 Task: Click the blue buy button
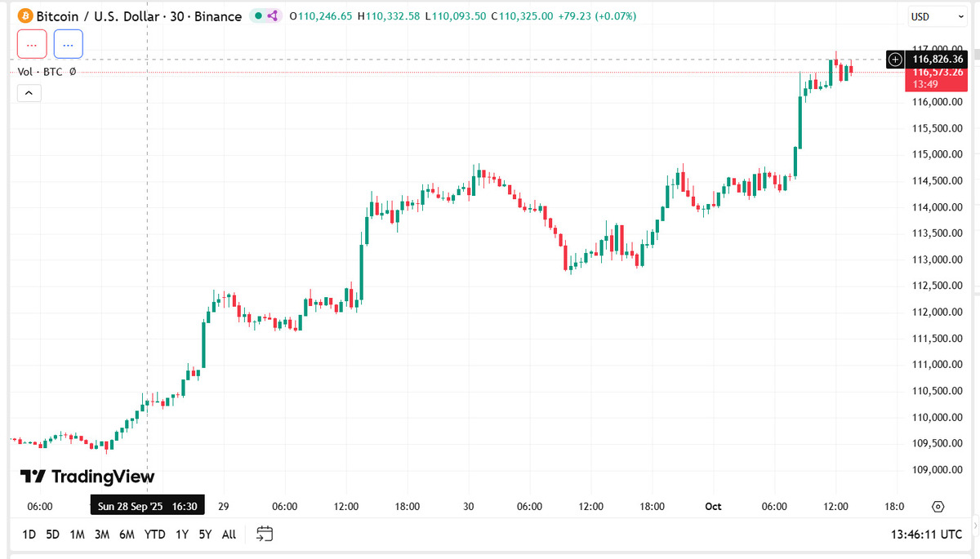[69, 44]
